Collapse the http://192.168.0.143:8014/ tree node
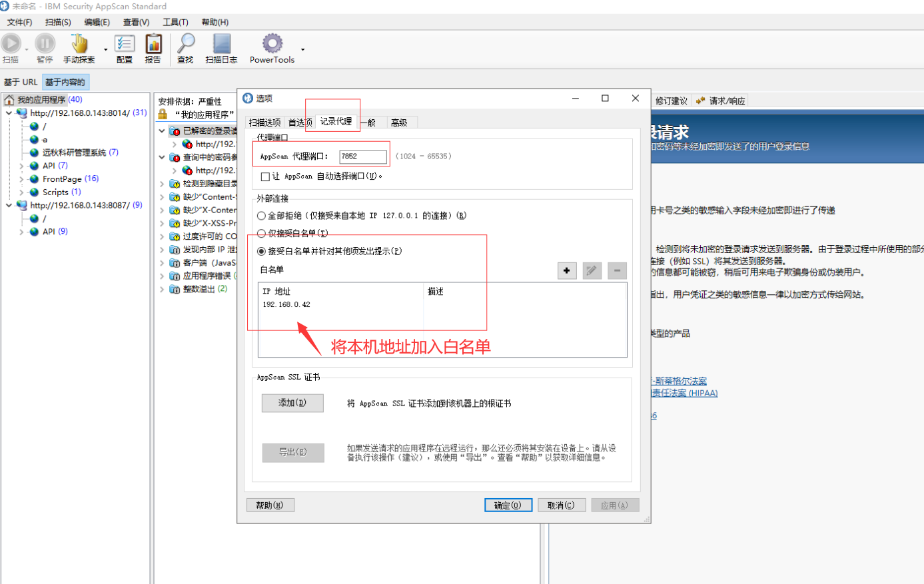This screenshot has width=924, height=584. pyautogui.click(x=9, y=113)
